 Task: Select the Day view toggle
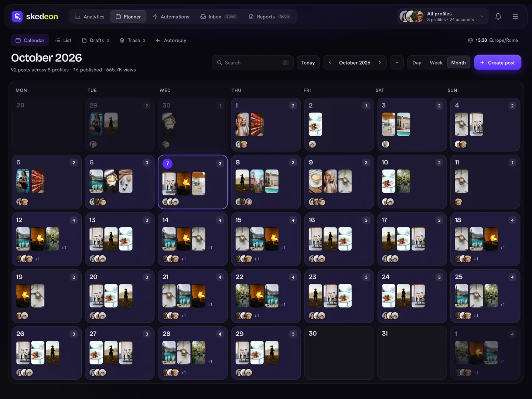(417, 63)
